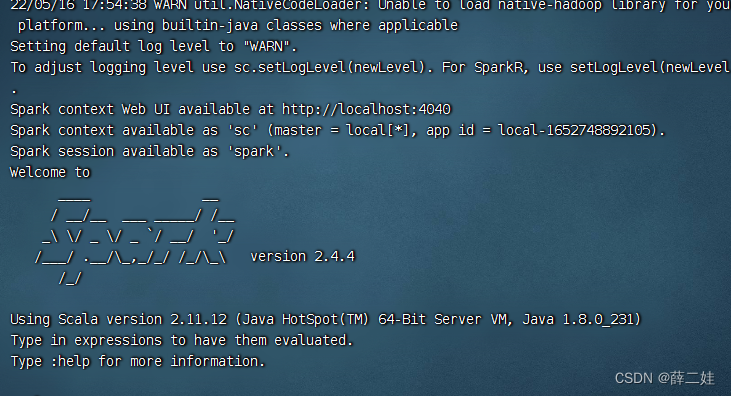Image resolution: width=731 pixels, height=396 pixels.
Task: Click the http://localhost:4040 Web UI URL
Action: 366,109
